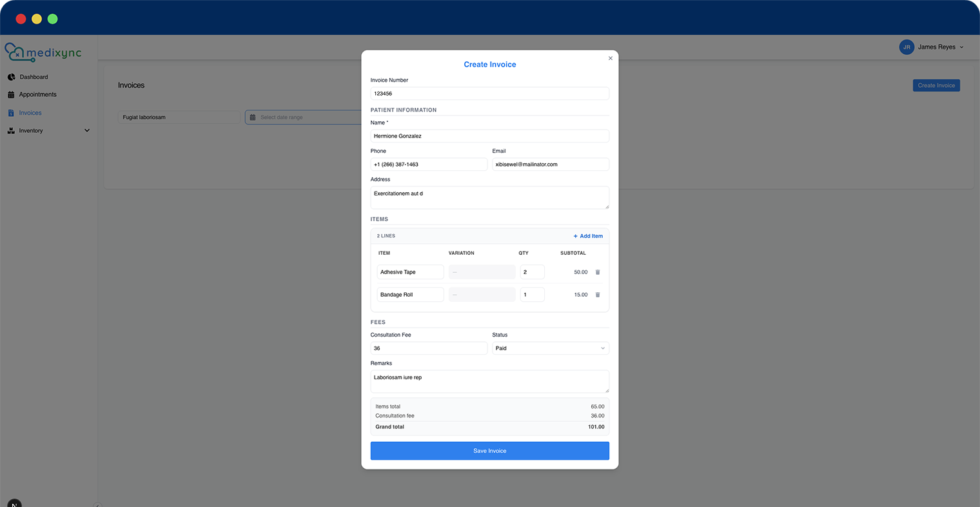Click the Create Invoice button on Invoices page
Image resolution: width=980 pixels, height=507 pixels.
936,85
